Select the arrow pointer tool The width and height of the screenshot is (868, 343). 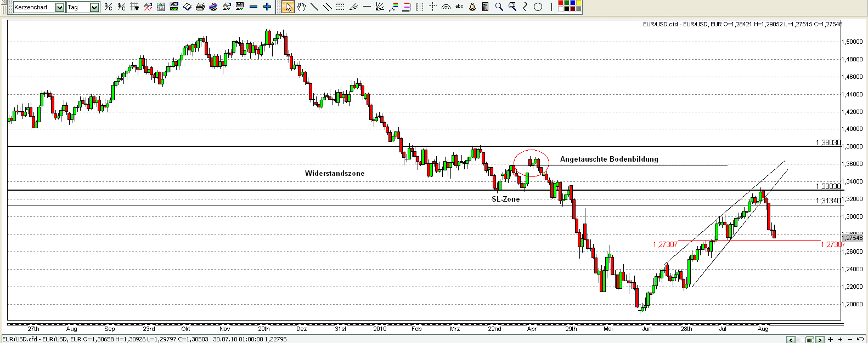click(x=288, y=7)
